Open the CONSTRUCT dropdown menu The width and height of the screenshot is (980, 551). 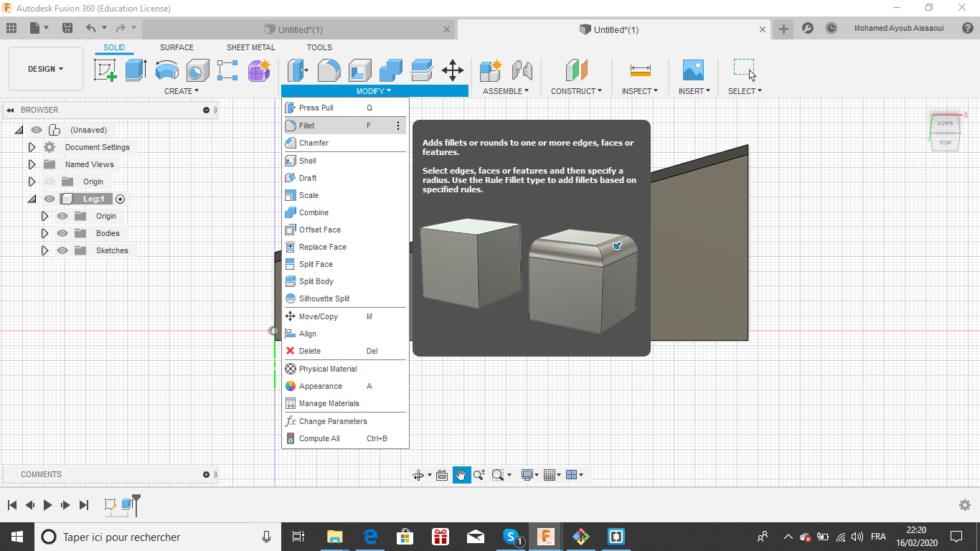click(576, 91)
